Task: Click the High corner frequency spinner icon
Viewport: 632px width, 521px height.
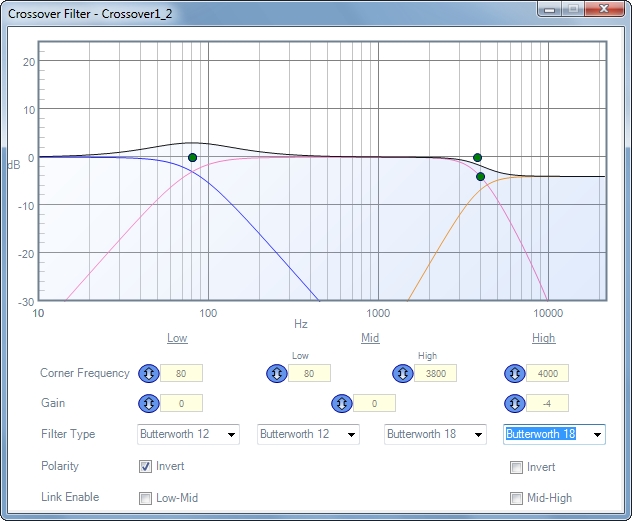Action: point(514,373)
